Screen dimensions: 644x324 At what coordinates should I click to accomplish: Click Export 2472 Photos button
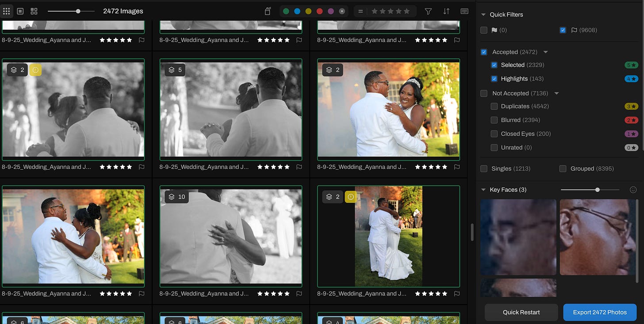[600, 312]
